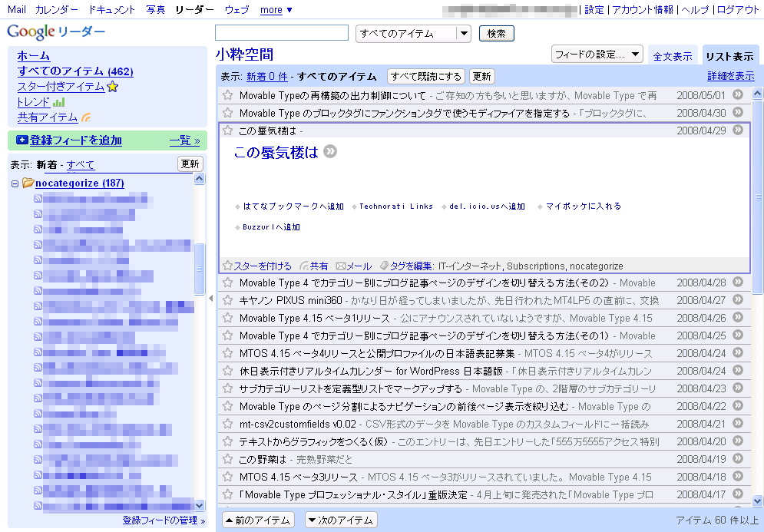Open original page arrow for 2008/04/21 item
764x532 pixels.
(x=738, y=423)
